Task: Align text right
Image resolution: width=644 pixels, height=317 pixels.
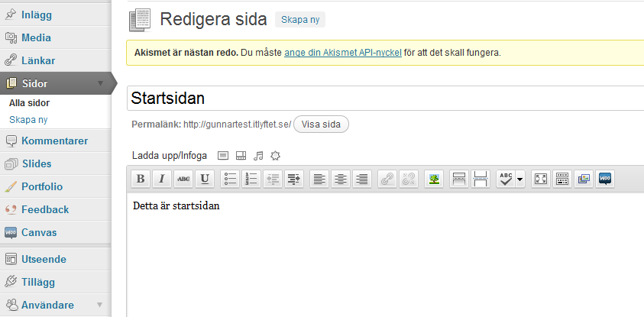Action: click(x=362, y=179)
